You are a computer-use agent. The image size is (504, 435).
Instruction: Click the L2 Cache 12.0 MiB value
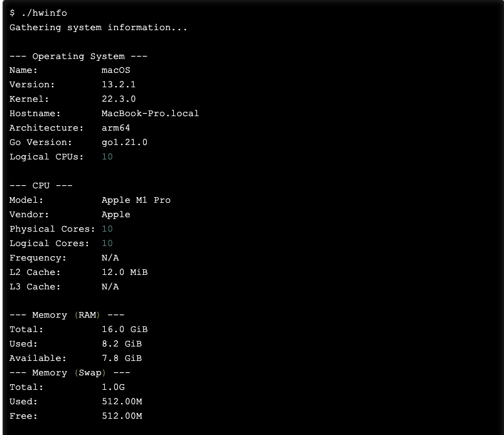tap(124, 272)
